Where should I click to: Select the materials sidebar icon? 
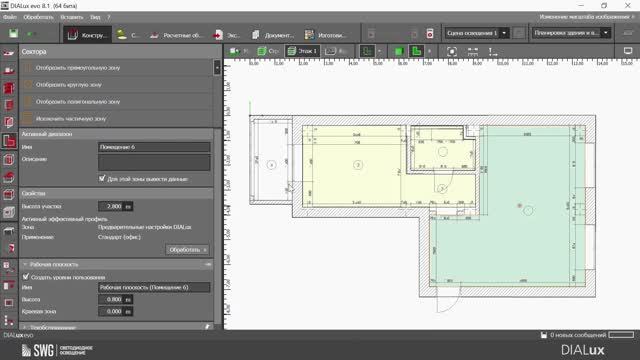[9, 248]
